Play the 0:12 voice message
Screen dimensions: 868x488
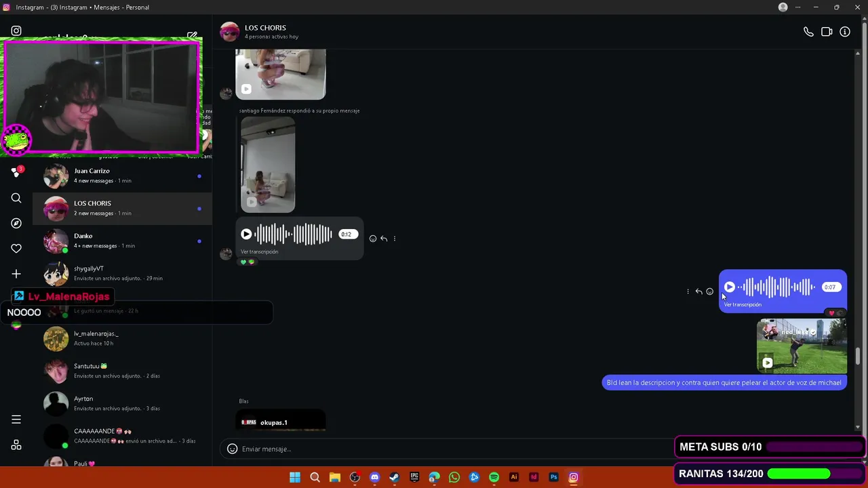(x=246, y=234)
